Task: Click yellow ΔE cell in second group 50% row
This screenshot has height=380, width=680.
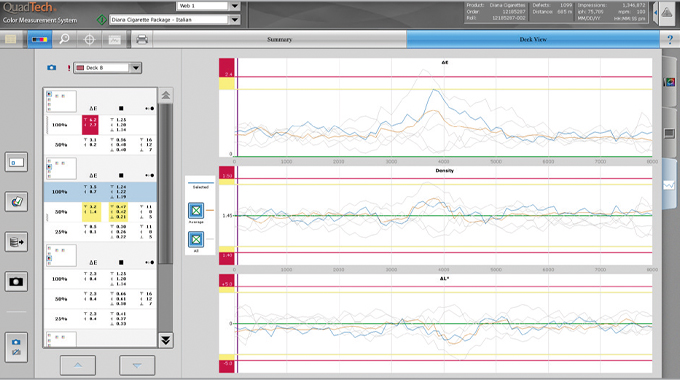Action: point(92,212)
